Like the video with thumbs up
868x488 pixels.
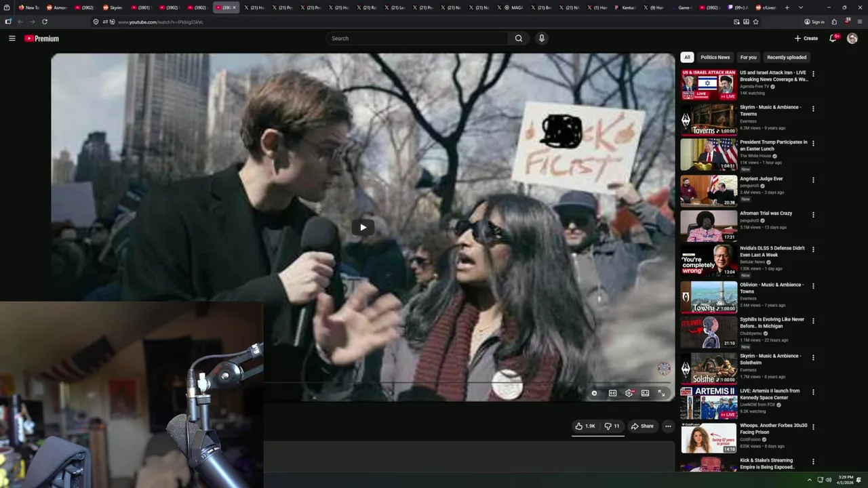tap(585, 426)
